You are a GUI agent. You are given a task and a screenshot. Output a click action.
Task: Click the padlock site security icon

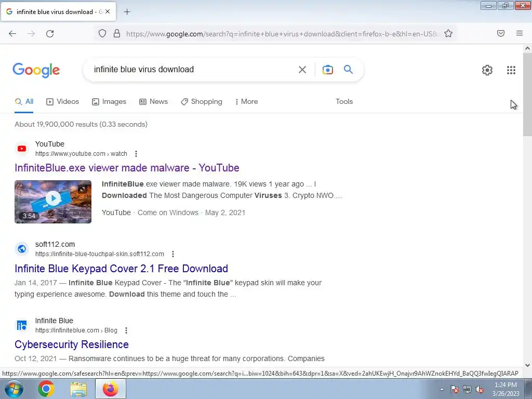(x=117, y=33)
